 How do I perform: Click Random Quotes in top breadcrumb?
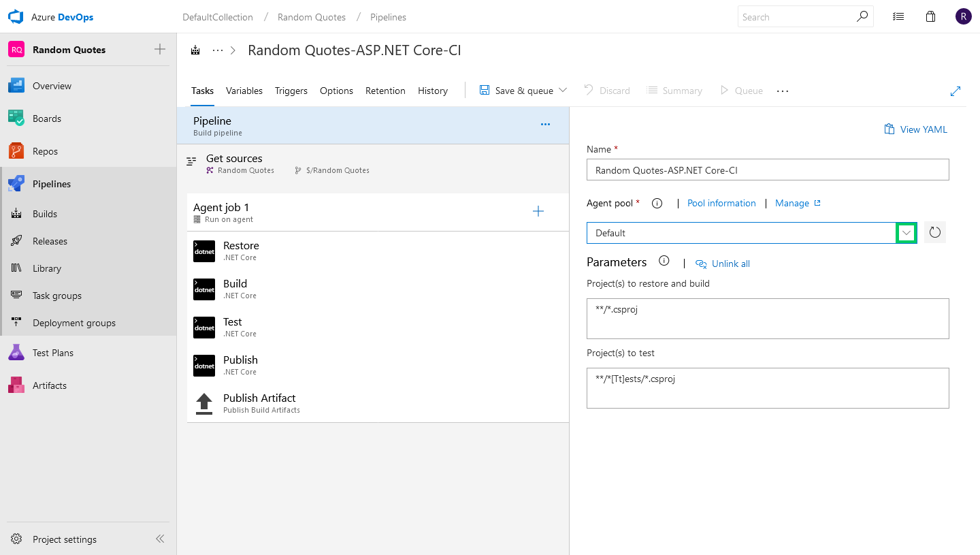(312, 17)
